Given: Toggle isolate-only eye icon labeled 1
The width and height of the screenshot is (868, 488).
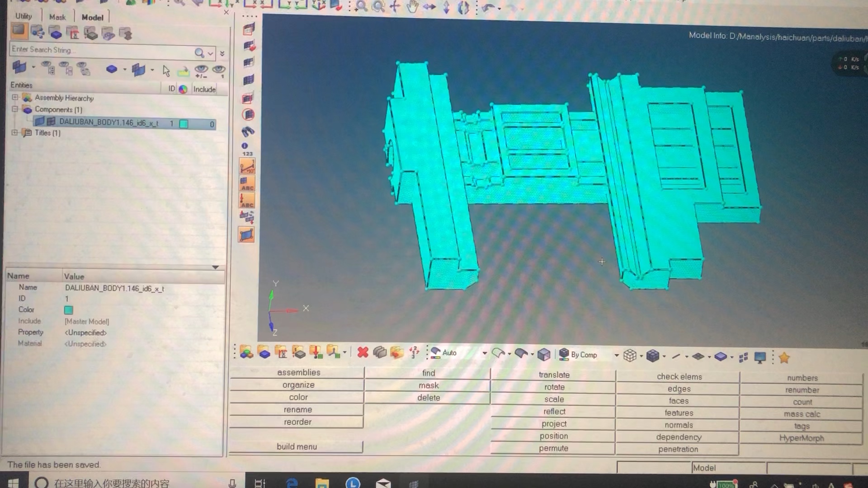Looking at the screenshot, I should tap(219, 70).
